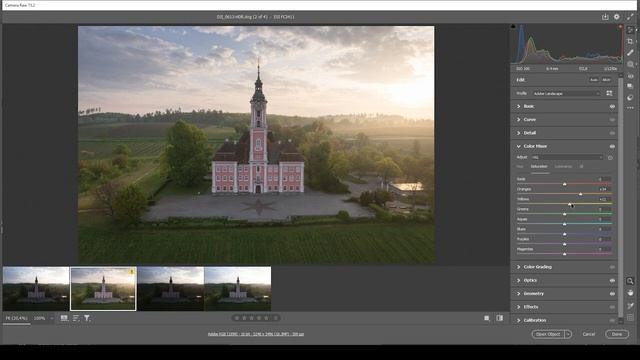640x360 pixels.
Task: Open the Profile dropdown
Action: point(566,93)
